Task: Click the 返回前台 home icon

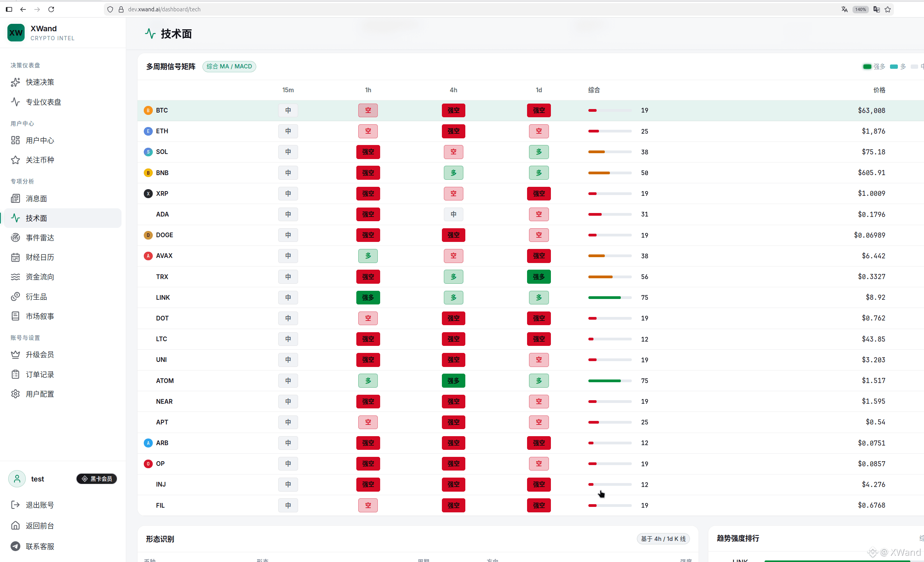Action: pyautogui.click(x=15, y=526)
